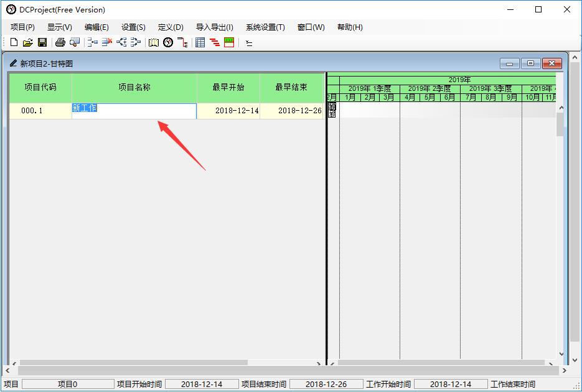582x392 pixels.
Task: Insert a new task row
Action: coord(91,42)
